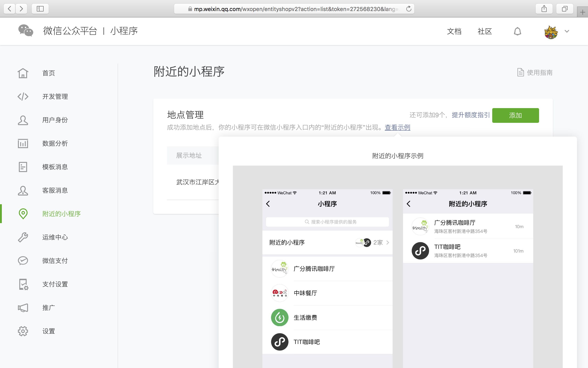Click the megaphone icon for 推广
This screenshot has height=368, width=588.
click(23, 308)
